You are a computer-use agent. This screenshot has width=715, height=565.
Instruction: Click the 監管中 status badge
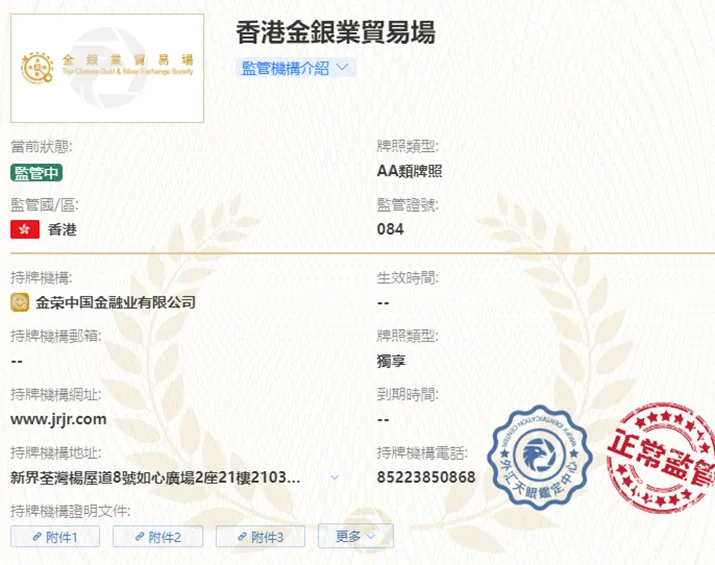point(36,173)
